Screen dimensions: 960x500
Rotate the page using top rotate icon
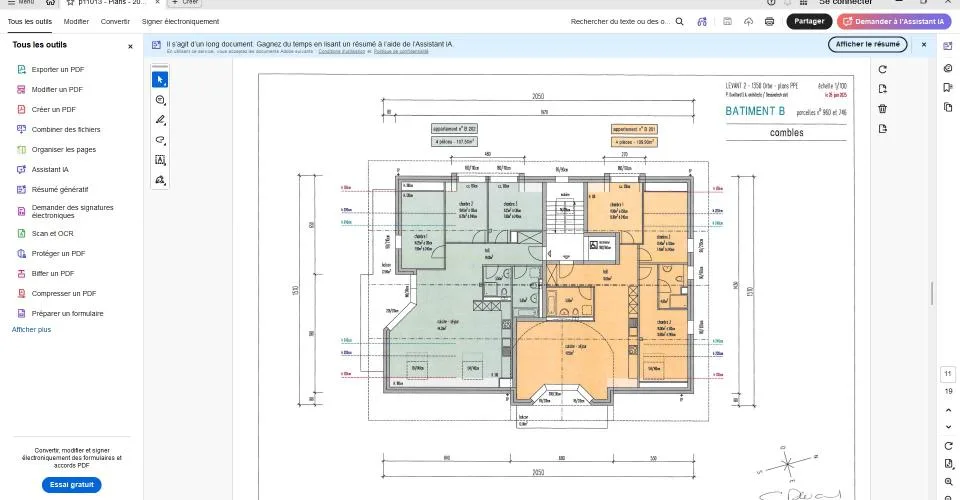883,69
